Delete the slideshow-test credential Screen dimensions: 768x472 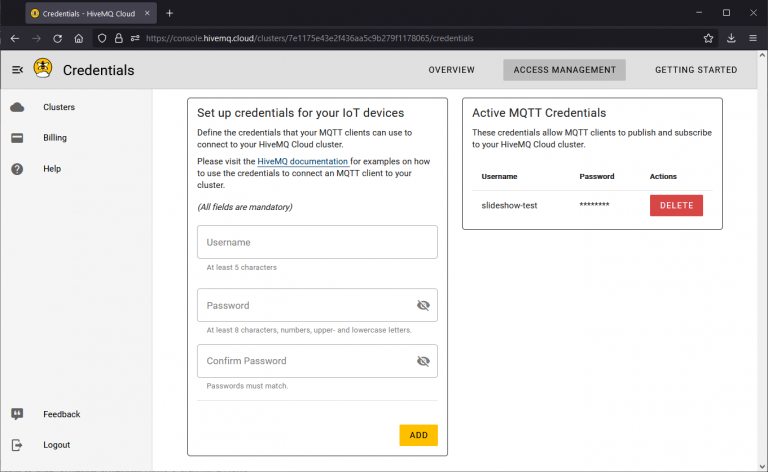[676, 205]
